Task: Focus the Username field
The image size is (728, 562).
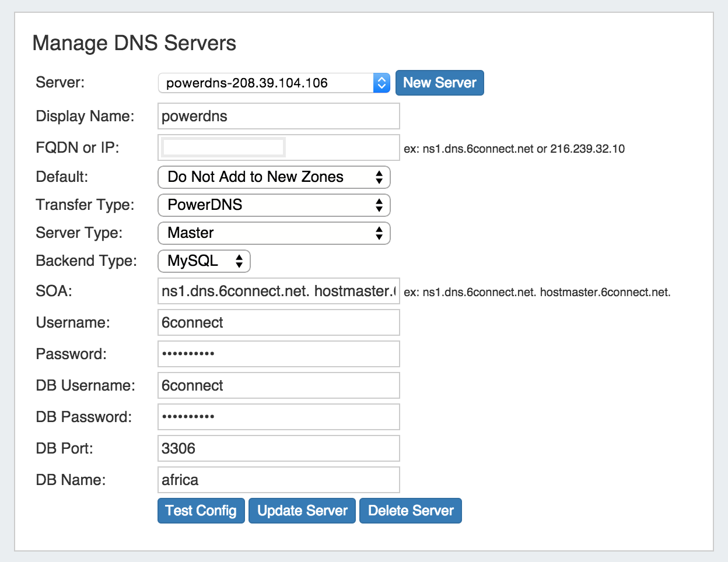Action: click(278, 322)
